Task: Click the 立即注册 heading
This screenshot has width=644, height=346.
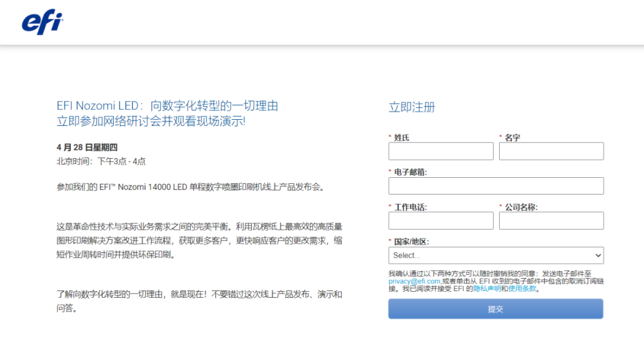Action: click(x=411, y=107)
